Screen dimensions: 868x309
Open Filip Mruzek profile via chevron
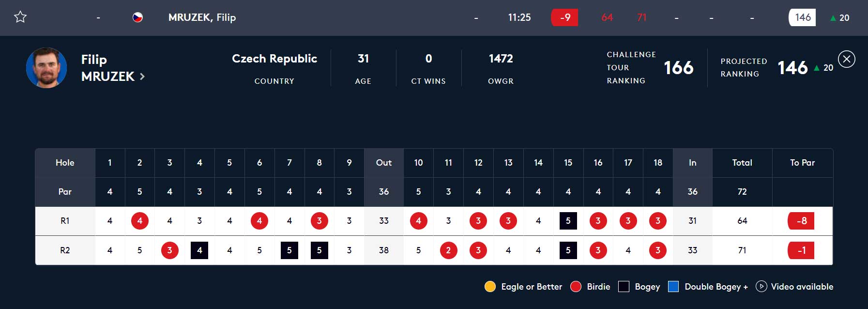coord(142,77)
